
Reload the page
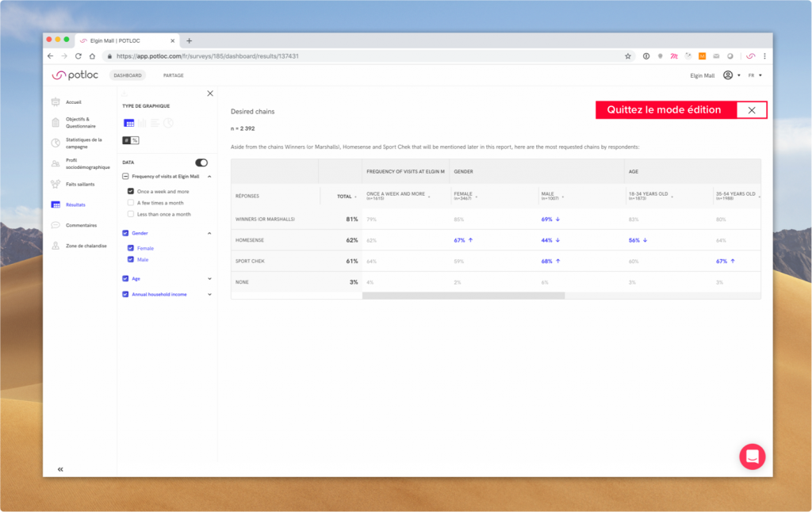tap(79, 56)
